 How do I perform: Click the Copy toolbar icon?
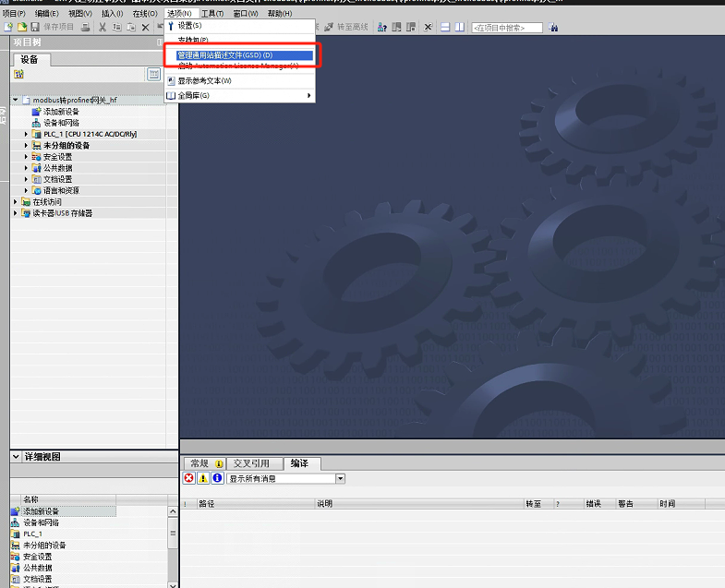coord(117,28)
